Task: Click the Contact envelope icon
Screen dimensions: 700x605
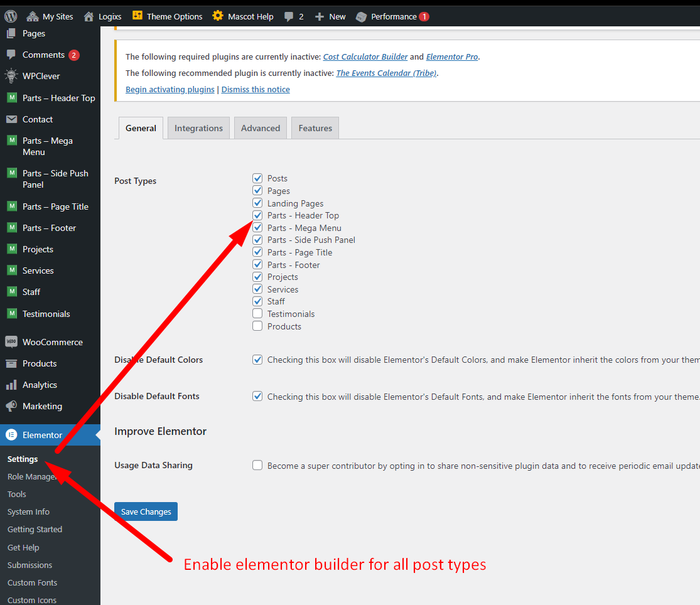Action: pos(11,119)
